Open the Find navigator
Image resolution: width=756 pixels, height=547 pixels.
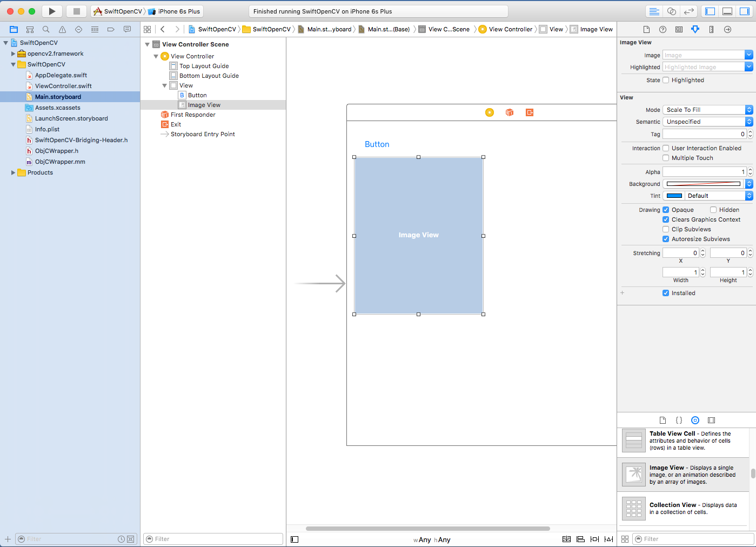[x=46, y=29]
